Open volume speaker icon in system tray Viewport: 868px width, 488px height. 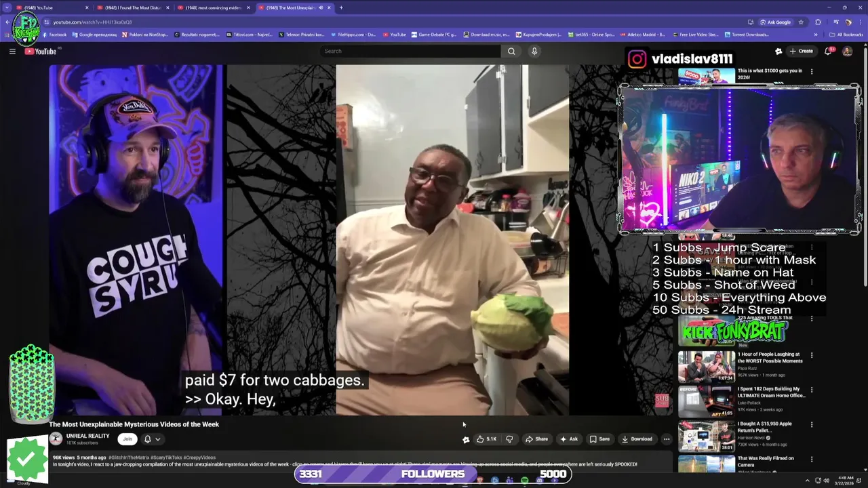pos(827,481)
